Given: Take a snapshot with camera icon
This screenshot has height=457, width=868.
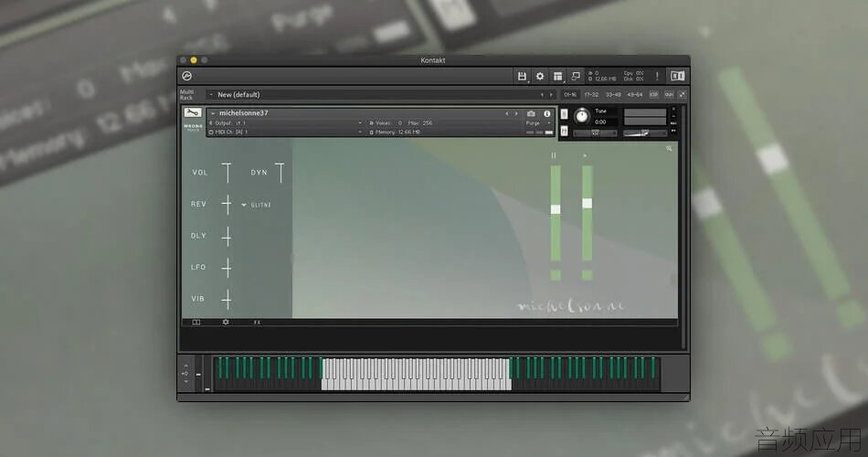Looking at the screenshot, I should click(531, 113).
